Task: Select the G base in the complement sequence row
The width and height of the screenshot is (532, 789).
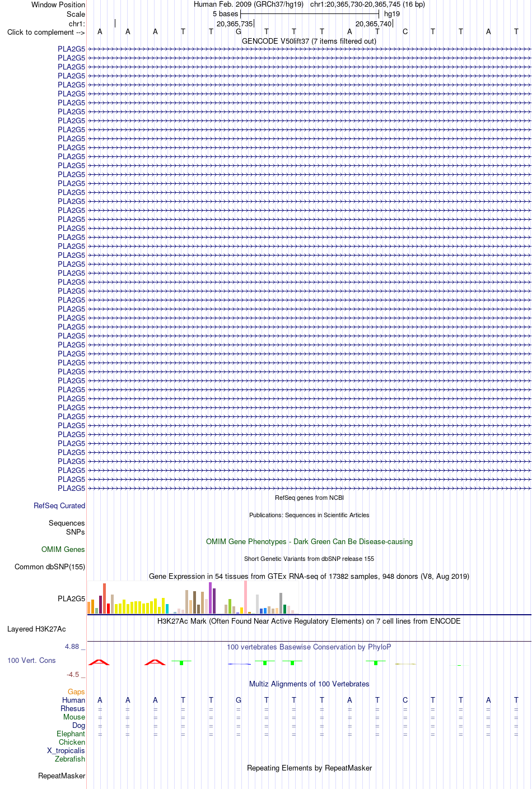Action: 239,31
